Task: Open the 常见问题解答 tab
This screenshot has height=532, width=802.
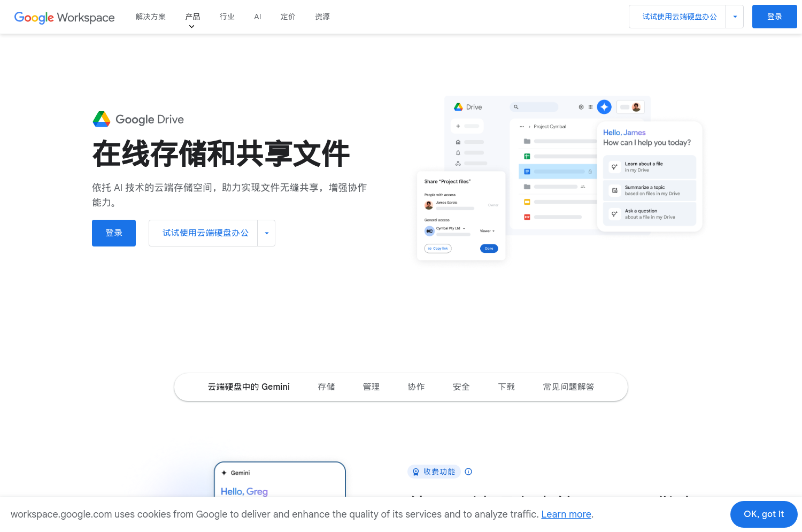Action: (568, 387)
